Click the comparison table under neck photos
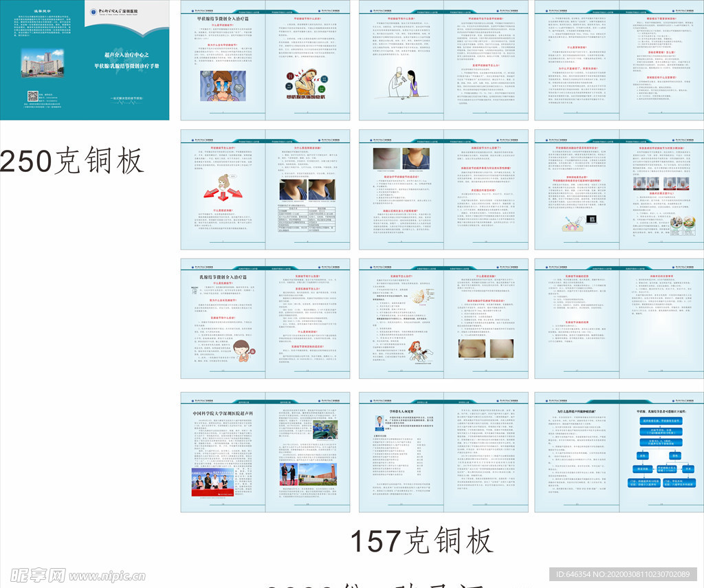This screenshot has width=704, height=588. click(x=307, y=219)
